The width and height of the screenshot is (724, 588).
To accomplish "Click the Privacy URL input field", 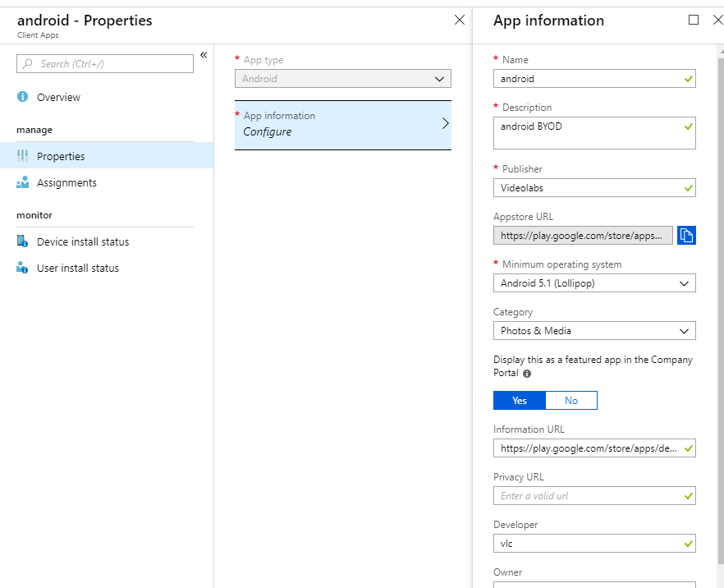I will point(587,495).
